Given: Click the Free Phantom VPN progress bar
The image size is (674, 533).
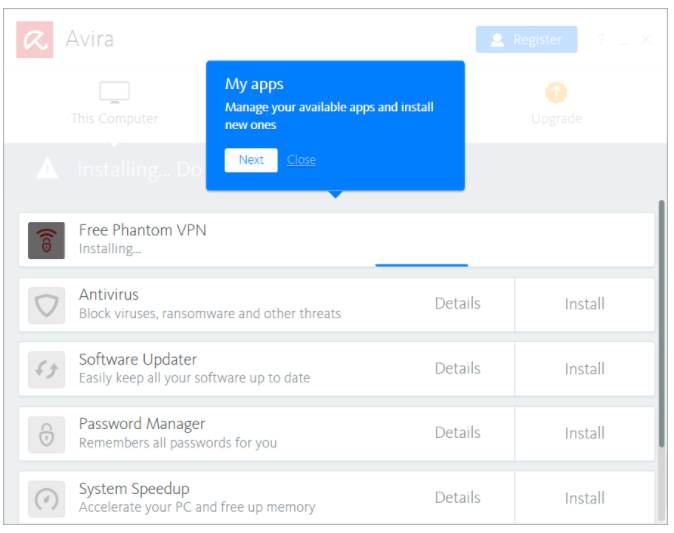Looking at the screenshot, I should (x=421, y=265).
